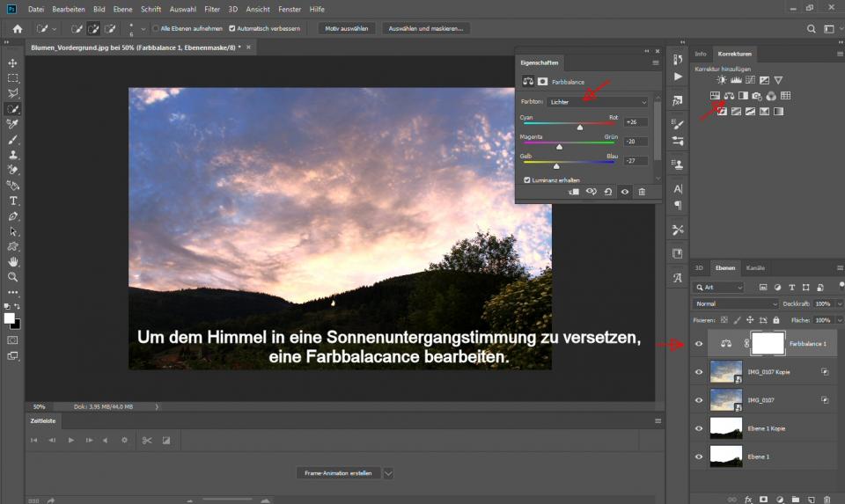Enable the 'Alle Ebenen aufnehmen' checkbox

pos(156,29)
